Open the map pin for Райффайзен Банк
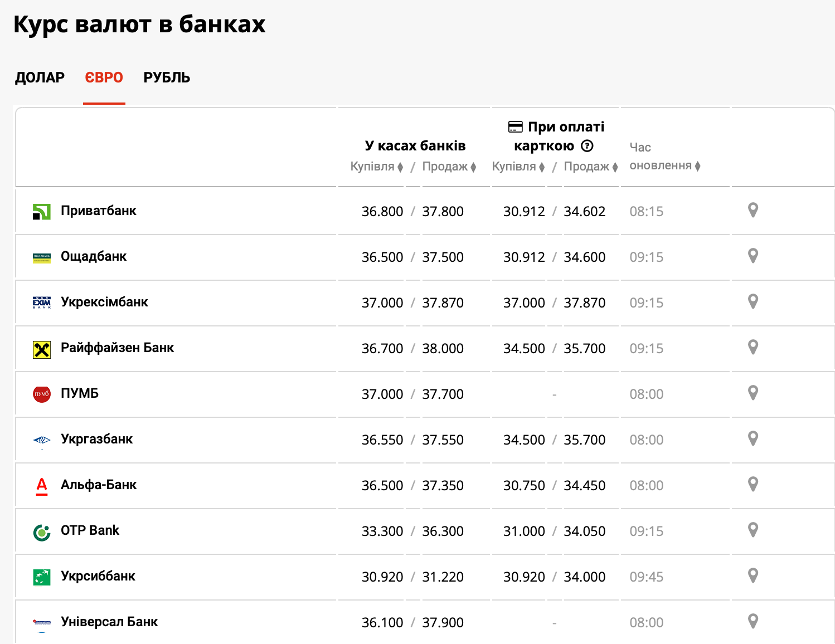The height and width of the screenshot is (644, 835). click(x=753, y=348)
